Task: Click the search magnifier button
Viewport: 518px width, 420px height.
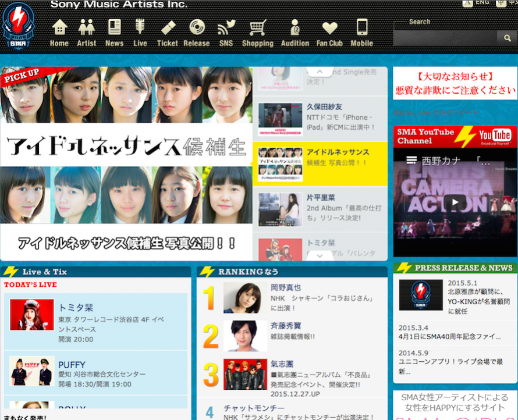Action: click(507, 38)
